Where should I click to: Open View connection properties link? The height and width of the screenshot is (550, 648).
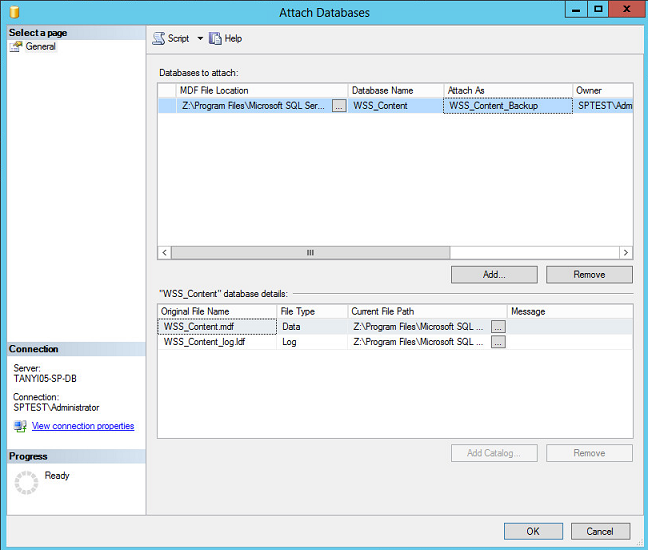tap(82, 426)
